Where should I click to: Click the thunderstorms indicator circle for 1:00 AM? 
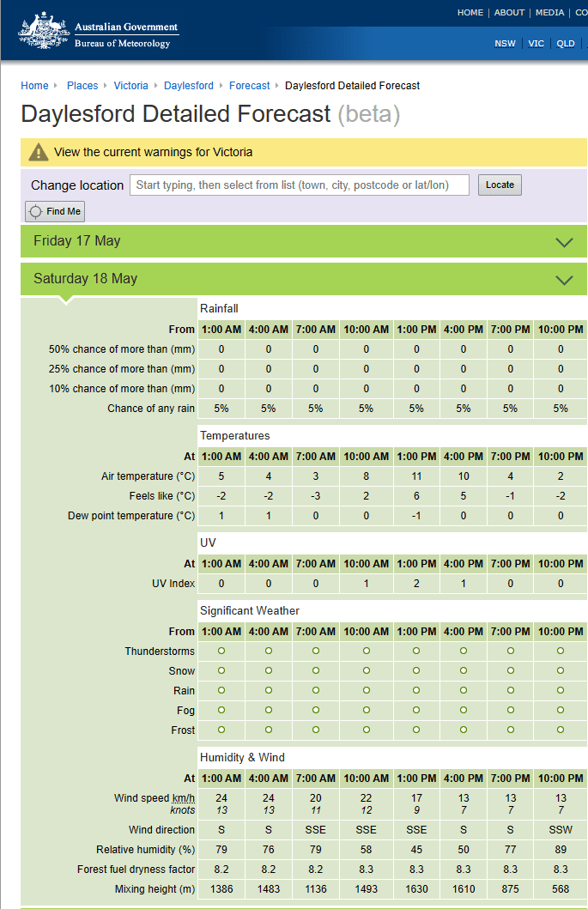(221, 651)
